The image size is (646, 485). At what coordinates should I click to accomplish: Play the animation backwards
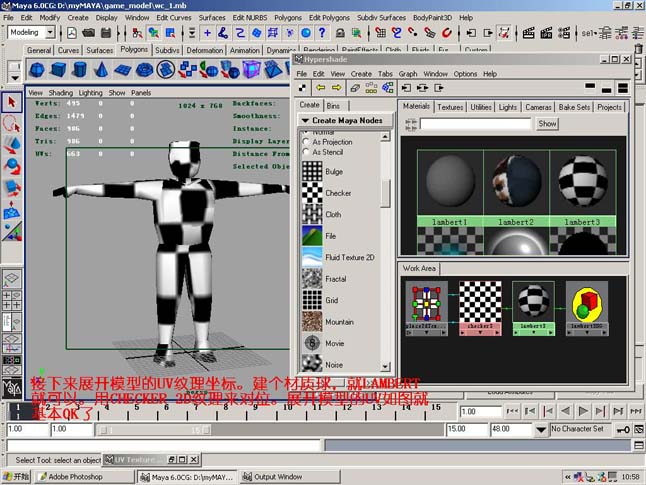point(566,411)
